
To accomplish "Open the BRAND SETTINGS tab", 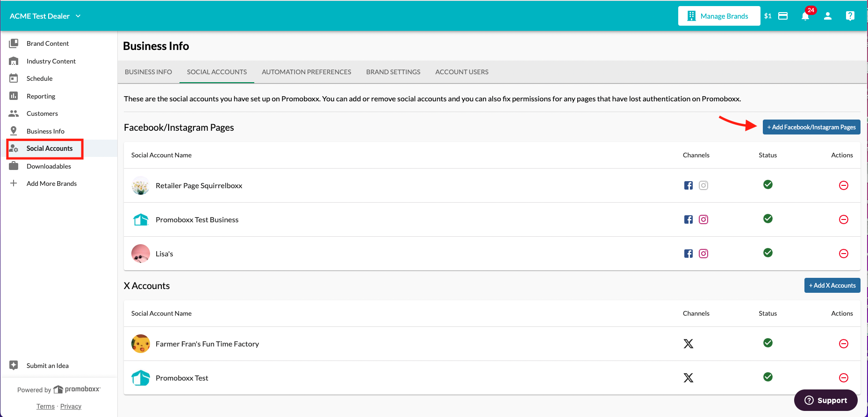I will pos(393,72).
